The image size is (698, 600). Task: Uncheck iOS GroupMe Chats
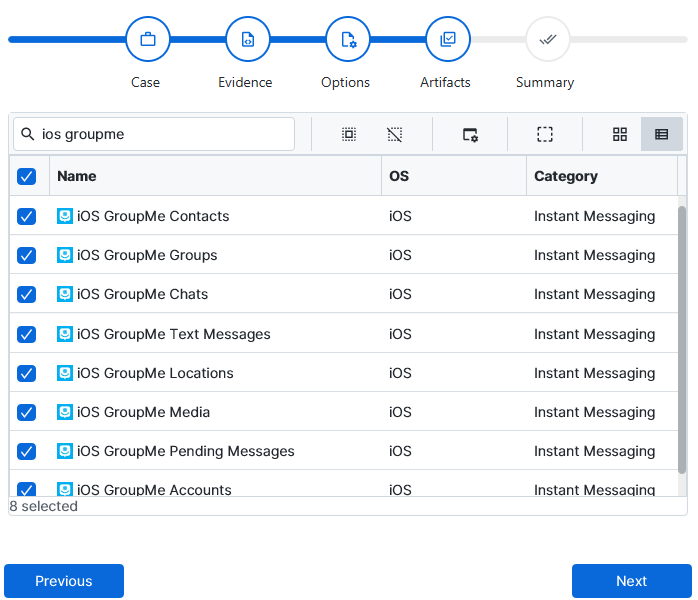[x=27, y=295]
